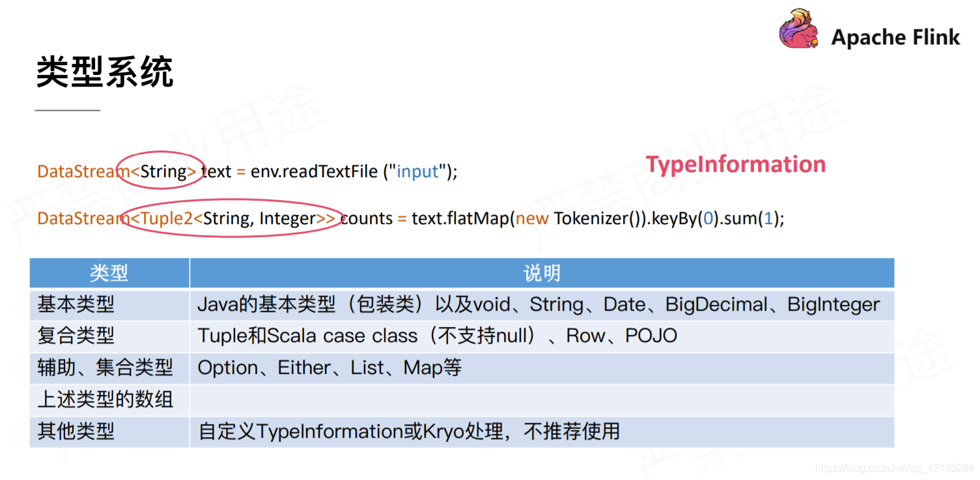Click "text.flatMap" in the second code line

(459, 219)
